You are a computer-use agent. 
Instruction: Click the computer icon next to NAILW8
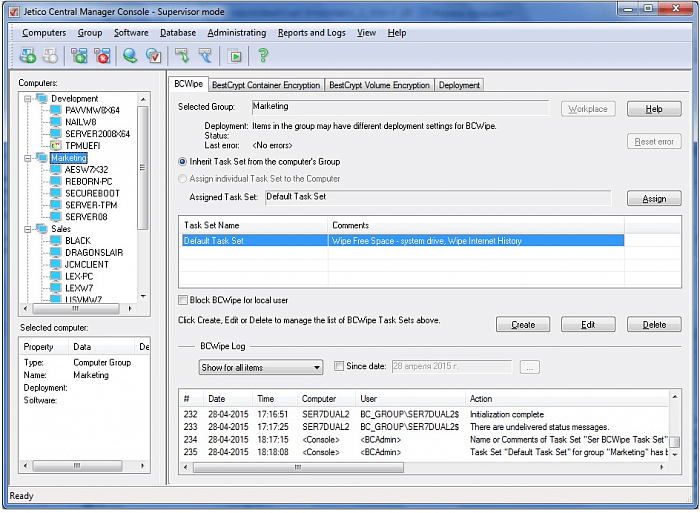(x=55, y=122)
